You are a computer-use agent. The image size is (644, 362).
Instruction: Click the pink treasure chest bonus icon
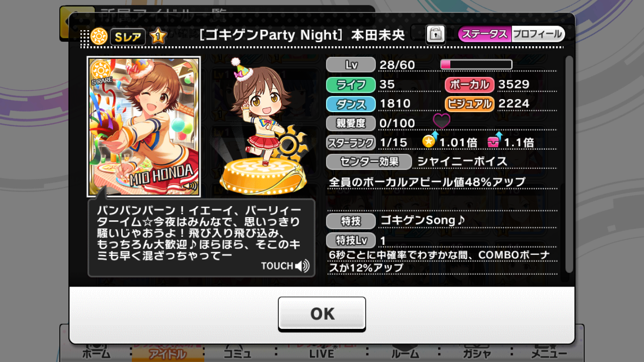tap(495, 140)
